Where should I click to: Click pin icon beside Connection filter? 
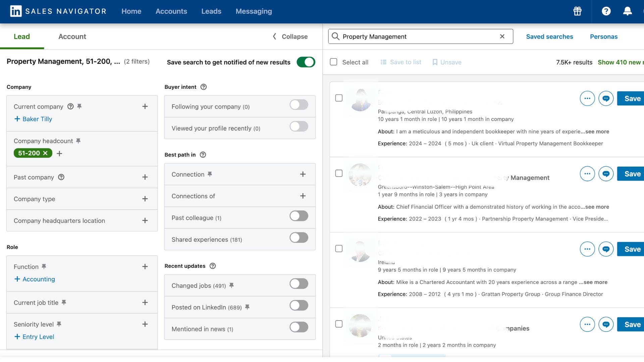(210, 174)
